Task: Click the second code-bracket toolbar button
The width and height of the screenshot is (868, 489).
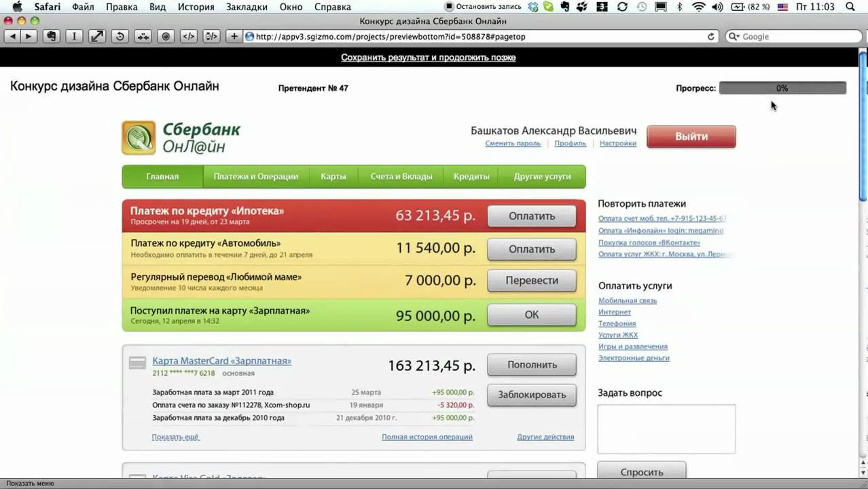Action: coord(212,36)
